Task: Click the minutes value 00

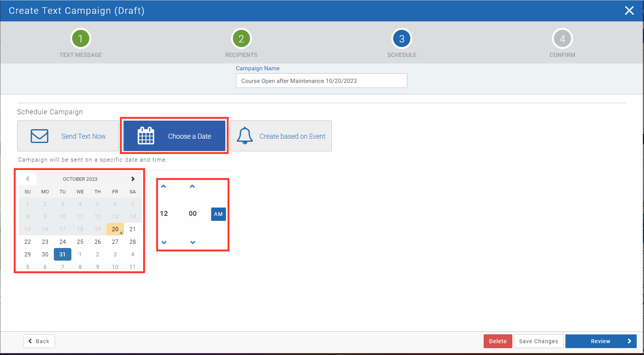Action: (x=193, y=214)
